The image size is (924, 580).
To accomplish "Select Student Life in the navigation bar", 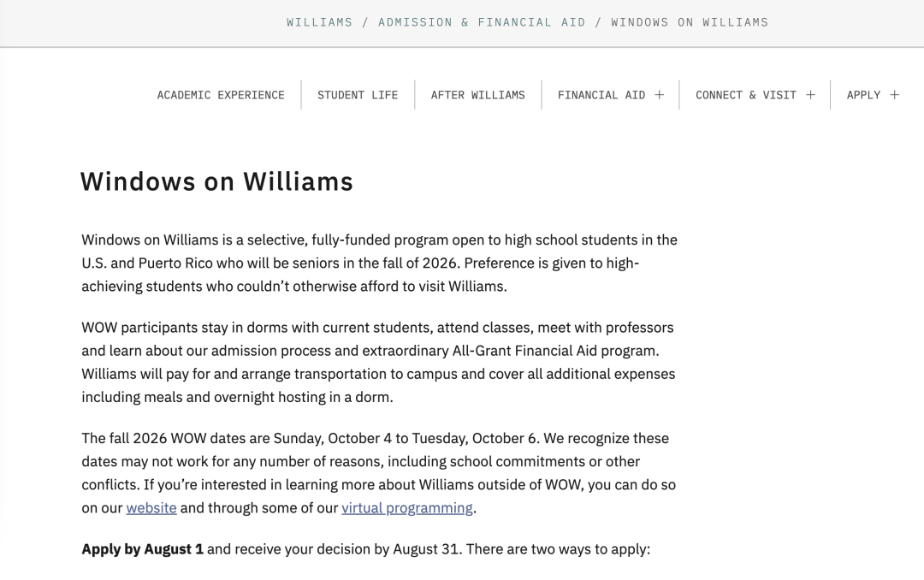I will pos(358,95).
